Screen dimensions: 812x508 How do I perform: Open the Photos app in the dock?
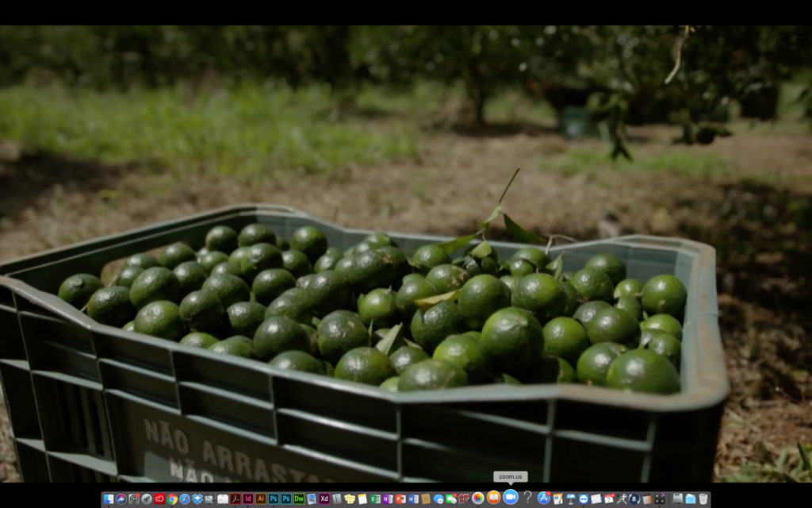pos(478,498)
